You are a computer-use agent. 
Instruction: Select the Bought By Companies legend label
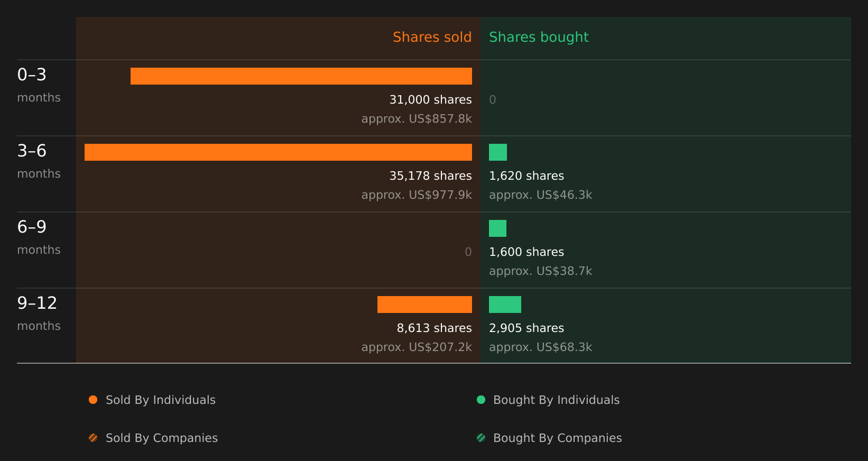coord(557,438)
